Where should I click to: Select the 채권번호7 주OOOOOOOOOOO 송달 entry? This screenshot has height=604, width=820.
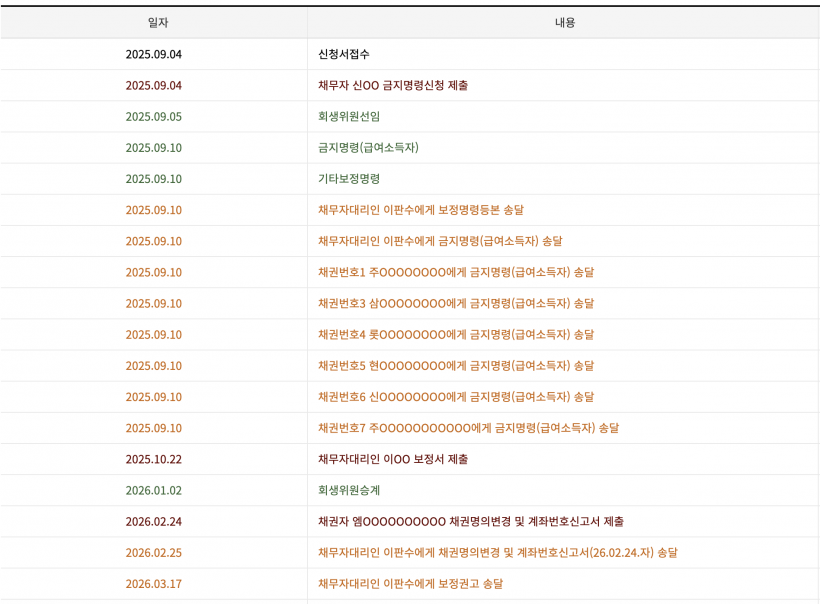pyautogui.click(x=469, y=428)
